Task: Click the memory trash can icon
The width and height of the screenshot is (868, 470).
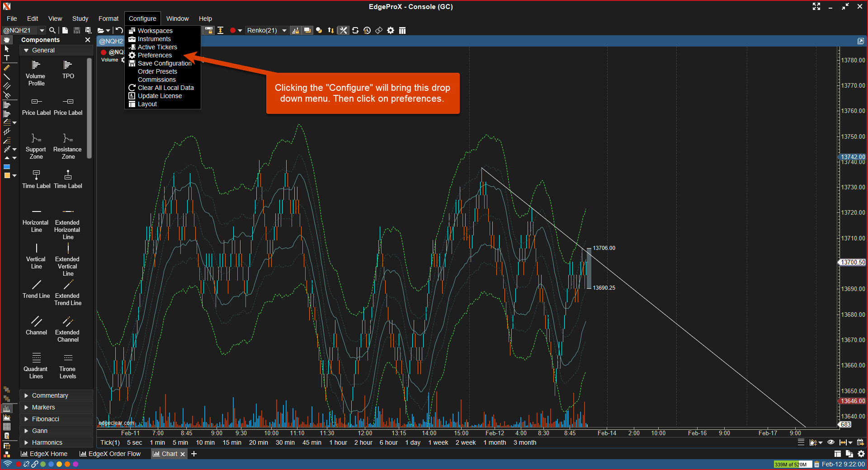Action: [816, 464]
